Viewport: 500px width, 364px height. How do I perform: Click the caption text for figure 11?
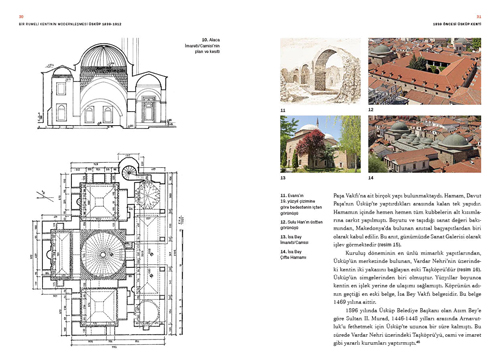click(301, 204)
